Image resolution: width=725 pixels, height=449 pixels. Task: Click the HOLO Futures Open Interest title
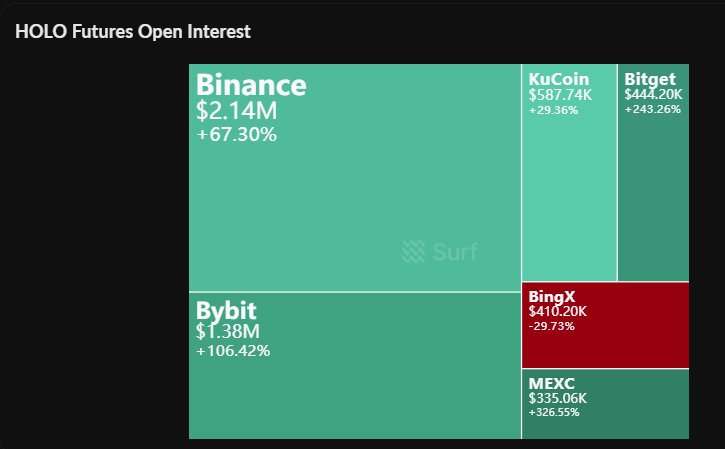[x=133, y=31]
